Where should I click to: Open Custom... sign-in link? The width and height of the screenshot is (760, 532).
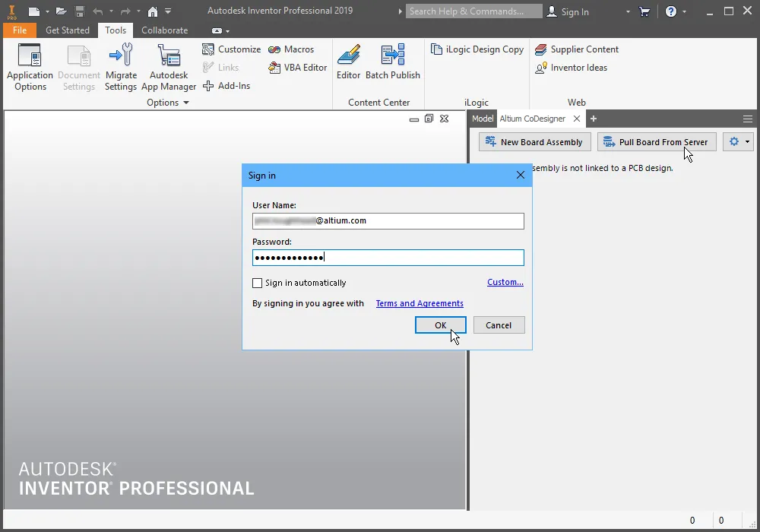click(x=505, y=282)
